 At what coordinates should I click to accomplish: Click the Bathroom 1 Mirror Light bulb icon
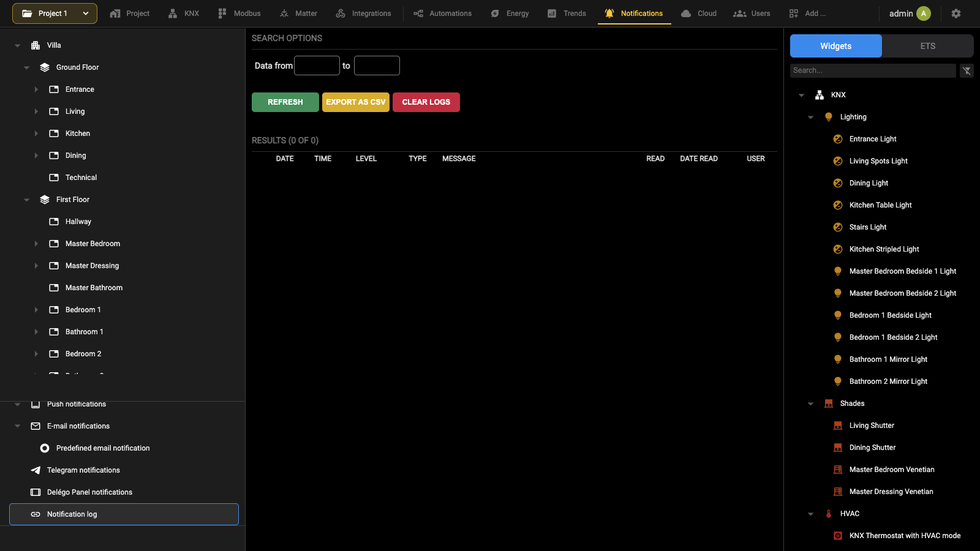pos(838,359)
